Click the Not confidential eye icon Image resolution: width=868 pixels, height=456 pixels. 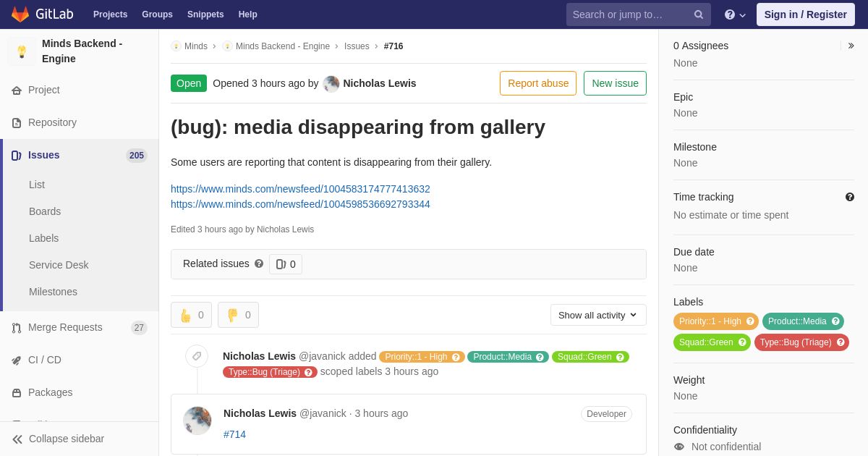679,447
